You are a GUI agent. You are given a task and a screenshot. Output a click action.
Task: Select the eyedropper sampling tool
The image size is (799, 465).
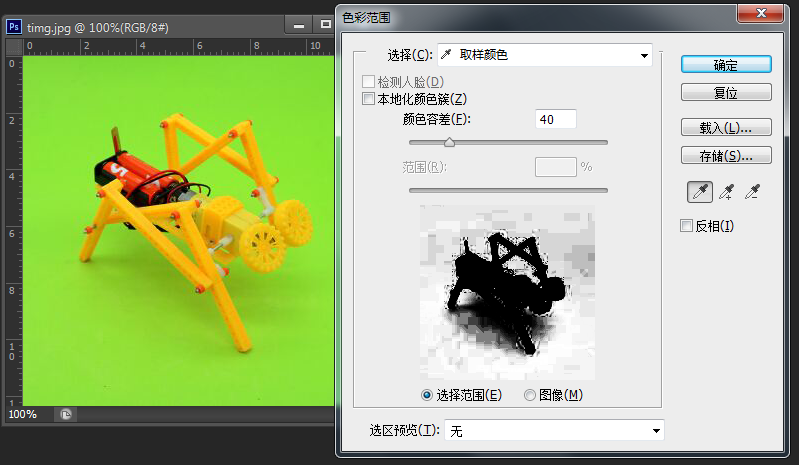point(700,192)
